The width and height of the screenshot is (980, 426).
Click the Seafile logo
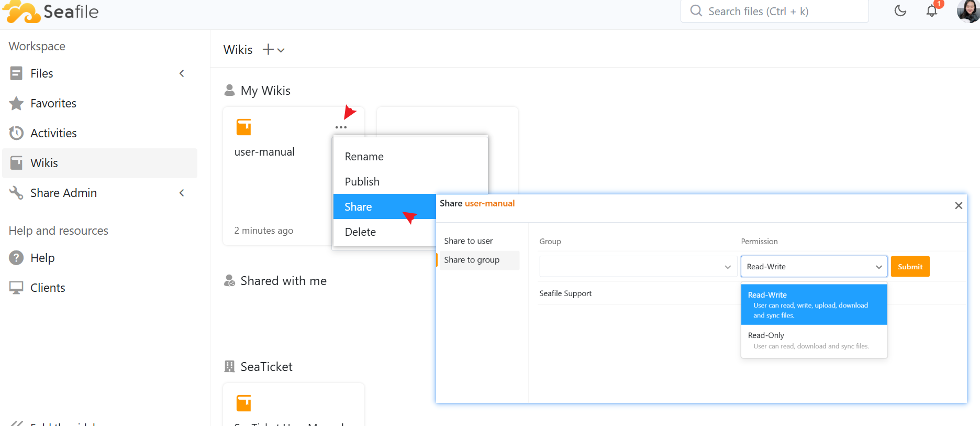51,12
